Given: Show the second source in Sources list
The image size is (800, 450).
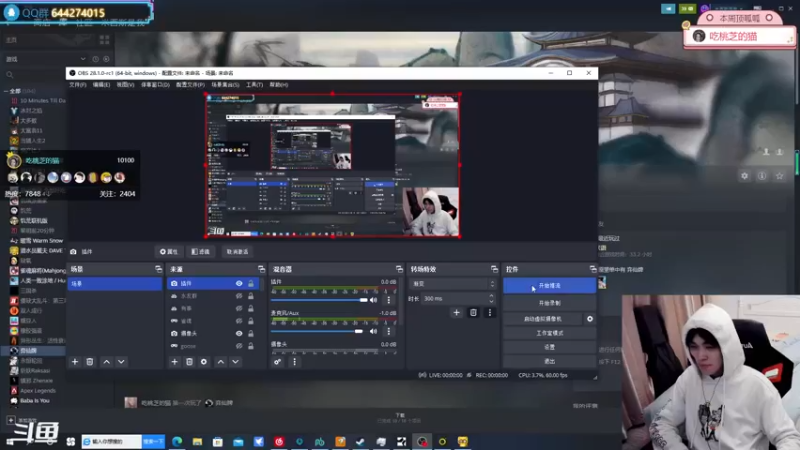Looking at the screenshot, I should pos(239,296).
